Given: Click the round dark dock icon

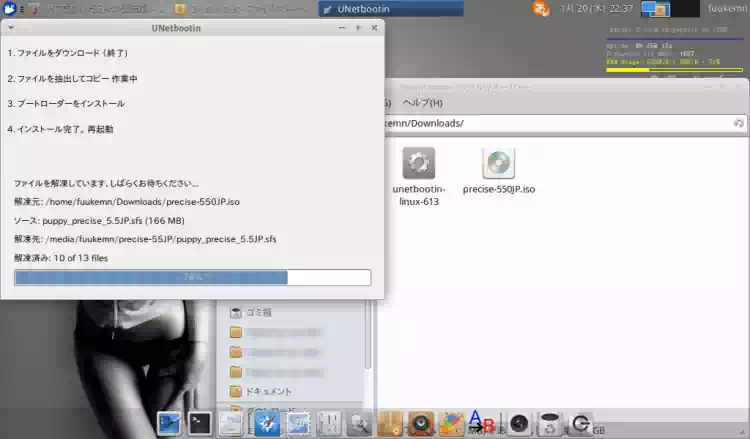Looking at the screenshot, I should (519, 424).
